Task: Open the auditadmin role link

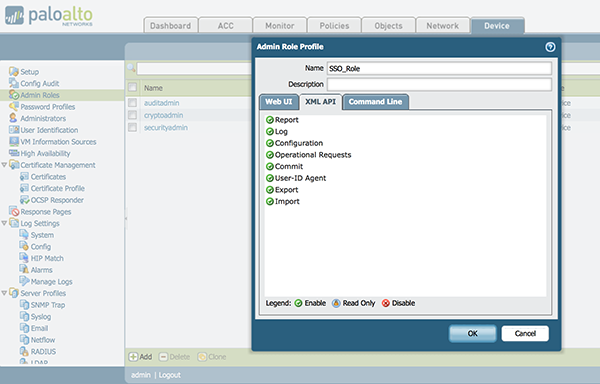Action: pyautogui.click(x=161, y=103)
